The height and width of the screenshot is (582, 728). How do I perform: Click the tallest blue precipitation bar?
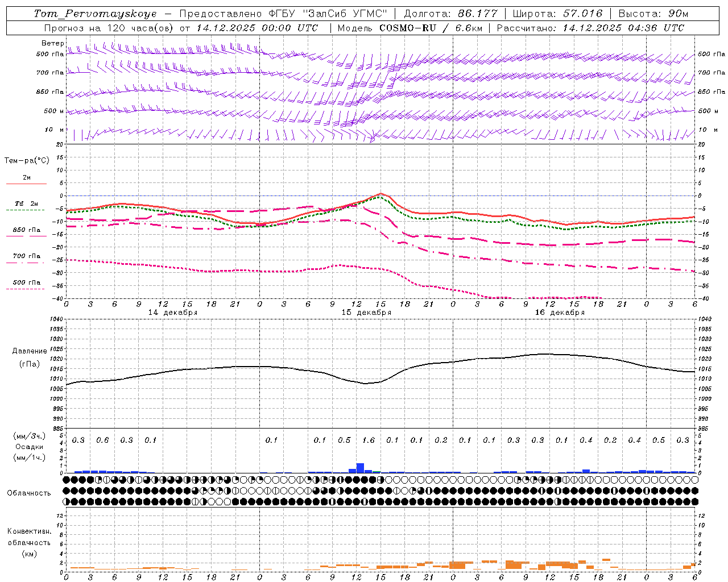tap(360, 468)
